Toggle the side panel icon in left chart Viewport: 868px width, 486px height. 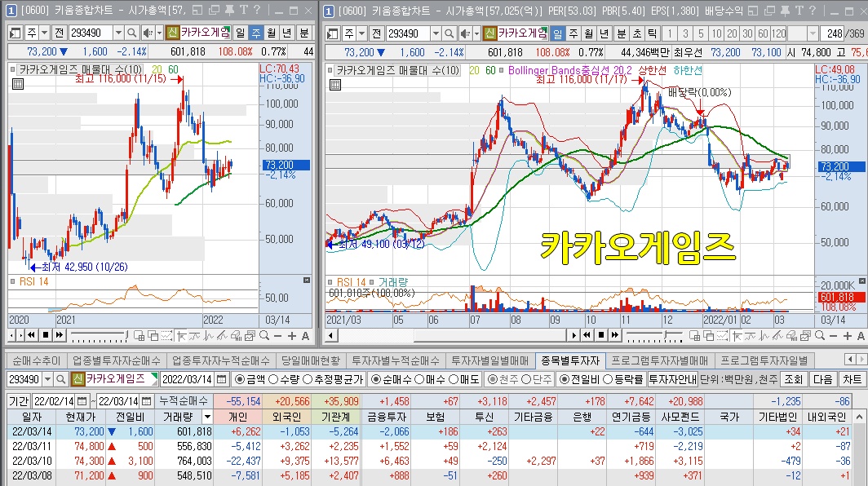click(x=15, y=33)
